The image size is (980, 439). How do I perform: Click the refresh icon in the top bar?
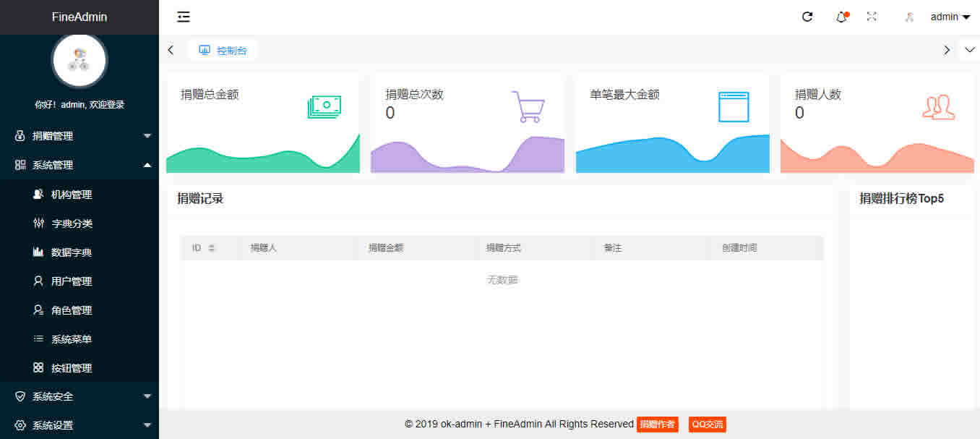(807, 17)
